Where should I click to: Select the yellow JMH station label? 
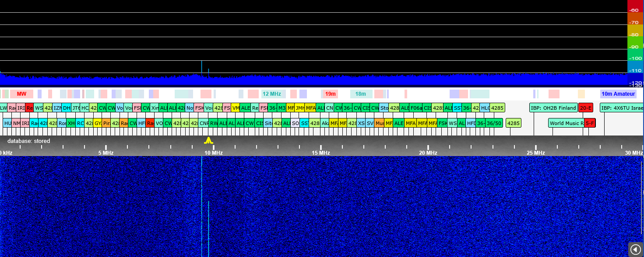pyautogui.click(x=299, y=108)
